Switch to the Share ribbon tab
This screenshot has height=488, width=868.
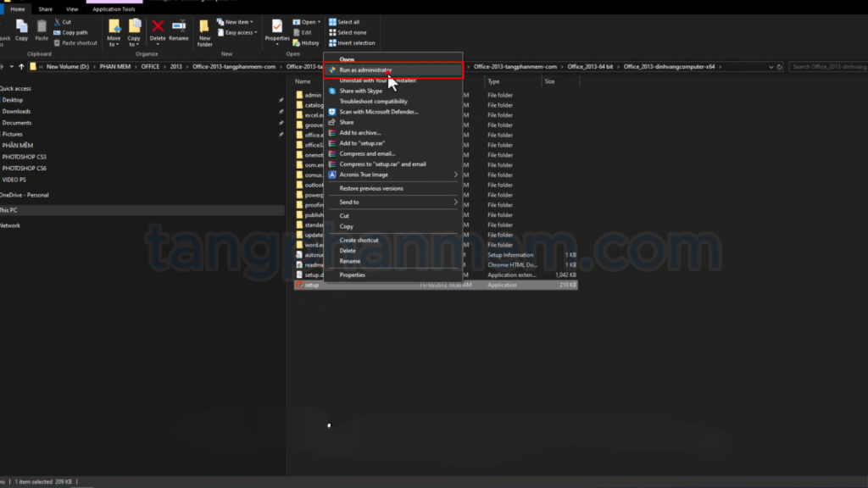[x=46, y=9]
